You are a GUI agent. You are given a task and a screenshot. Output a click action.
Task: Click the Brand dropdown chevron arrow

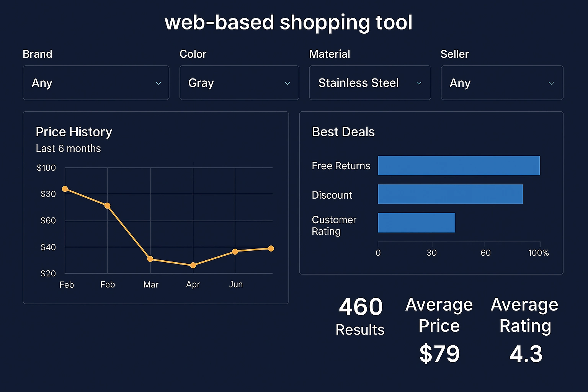(x=158, y=83)
